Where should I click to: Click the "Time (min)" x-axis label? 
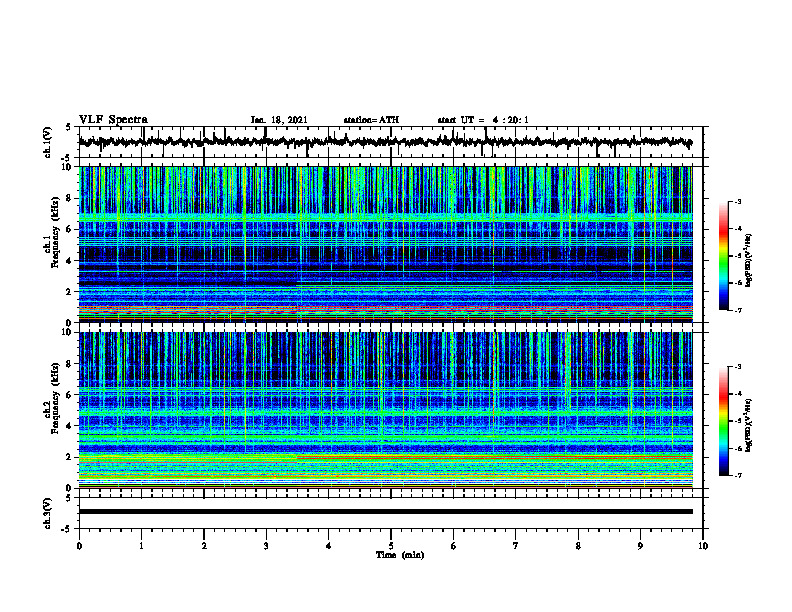400,555
